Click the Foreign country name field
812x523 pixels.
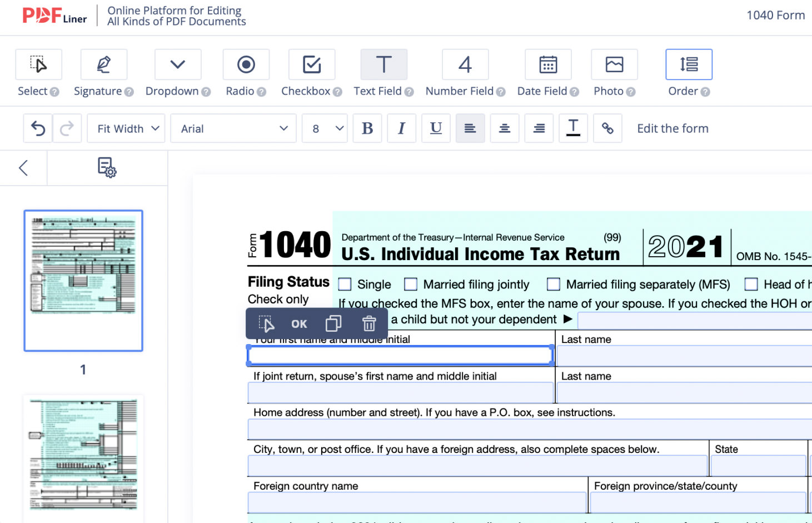(x=417, y=502)
